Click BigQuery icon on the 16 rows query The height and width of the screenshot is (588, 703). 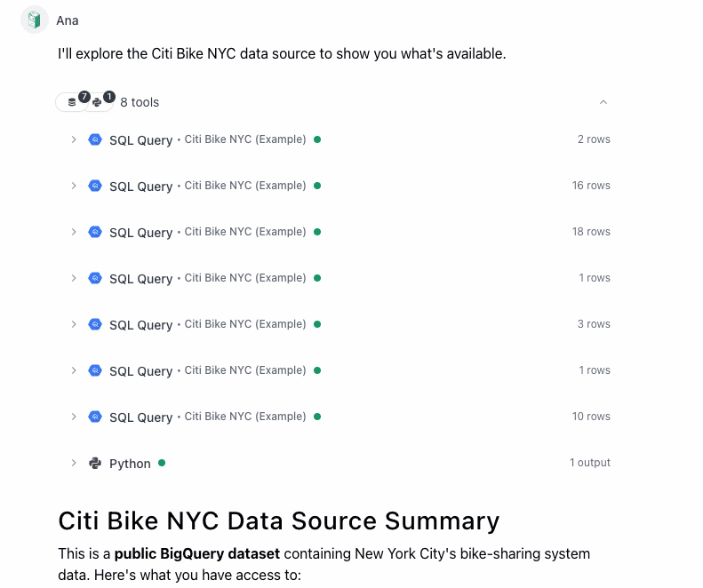click(95, 186)
